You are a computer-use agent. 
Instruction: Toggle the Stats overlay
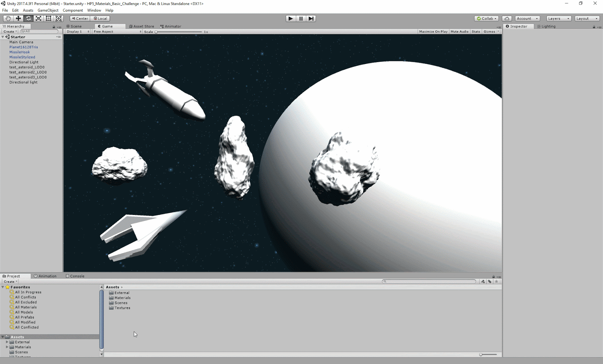[x=476, y=32]
